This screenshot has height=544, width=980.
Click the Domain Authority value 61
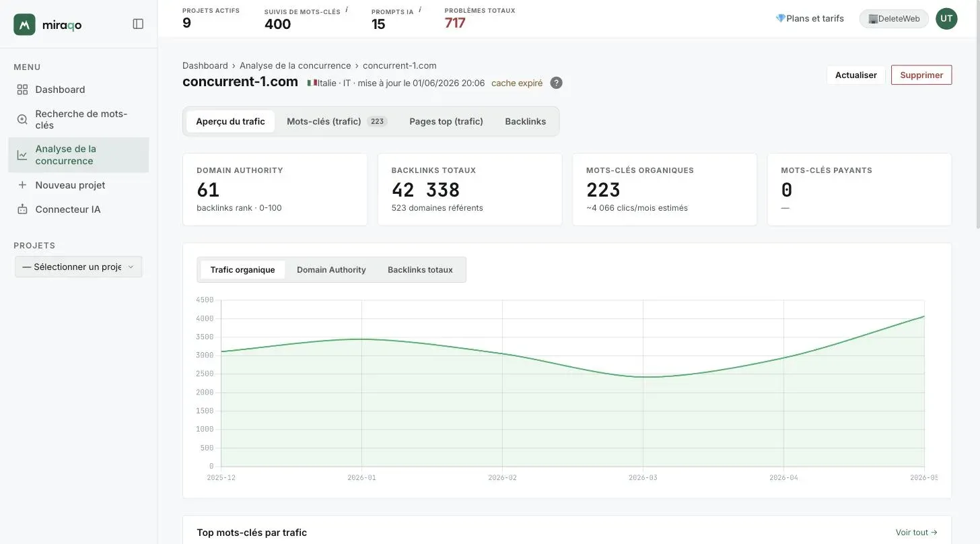pyautogui.click(x=208, y=190)
